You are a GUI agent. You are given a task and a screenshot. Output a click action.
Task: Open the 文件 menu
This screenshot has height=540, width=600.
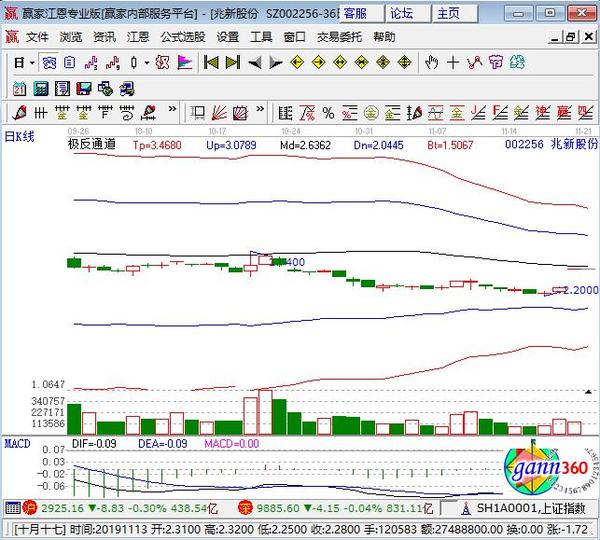click(37, 37)
